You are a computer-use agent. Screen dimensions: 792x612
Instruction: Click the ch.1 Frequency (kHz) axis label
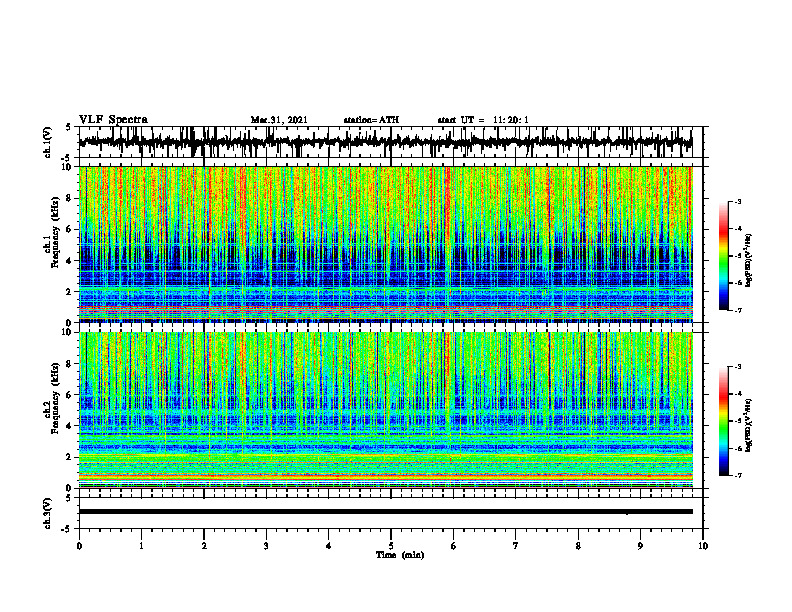[55, 230]
